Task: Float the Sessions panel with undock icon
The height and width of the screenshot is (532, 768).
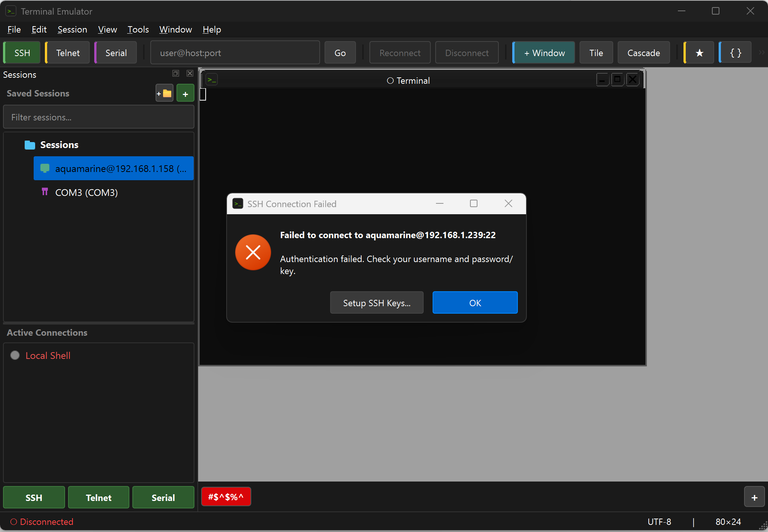Action: 176,73
